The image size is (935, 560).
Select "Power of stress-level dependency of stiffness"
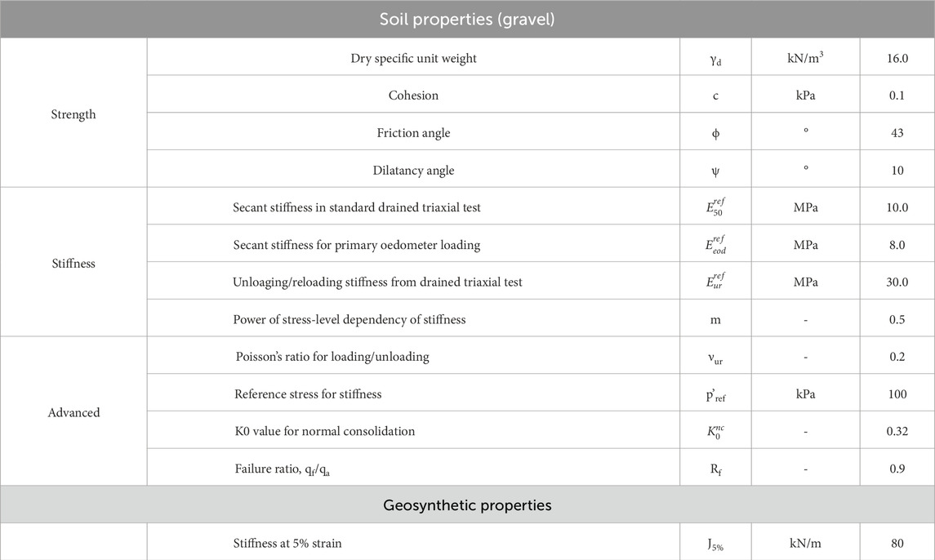(x=350, y=319)
